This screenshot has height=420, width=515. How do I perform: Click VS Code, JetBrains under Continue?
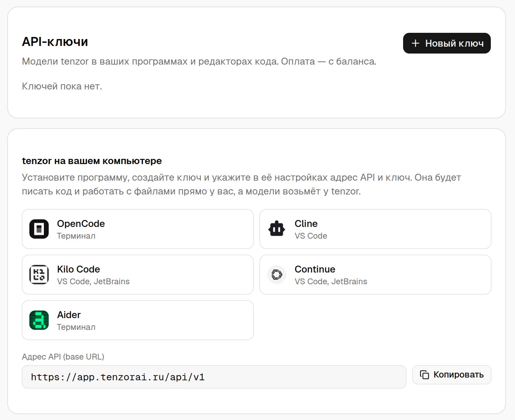coord(331,281)
